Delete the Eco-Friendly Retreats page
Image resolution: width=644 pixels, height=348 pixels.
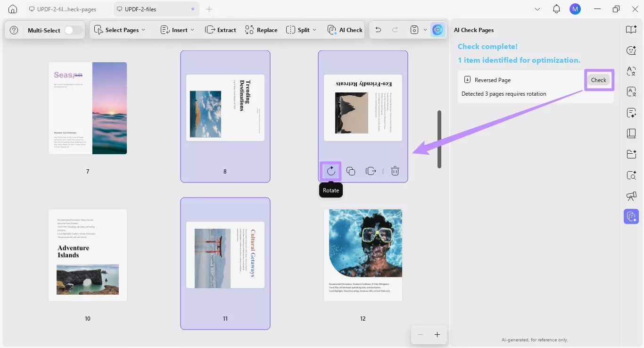[x=395, y=171]
